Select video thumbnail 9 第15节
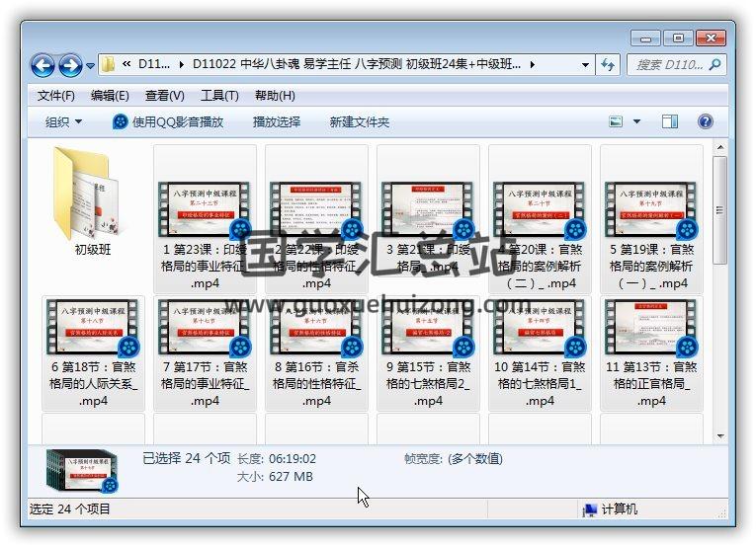The image size is (756, 547). click(x=429, y=328)
